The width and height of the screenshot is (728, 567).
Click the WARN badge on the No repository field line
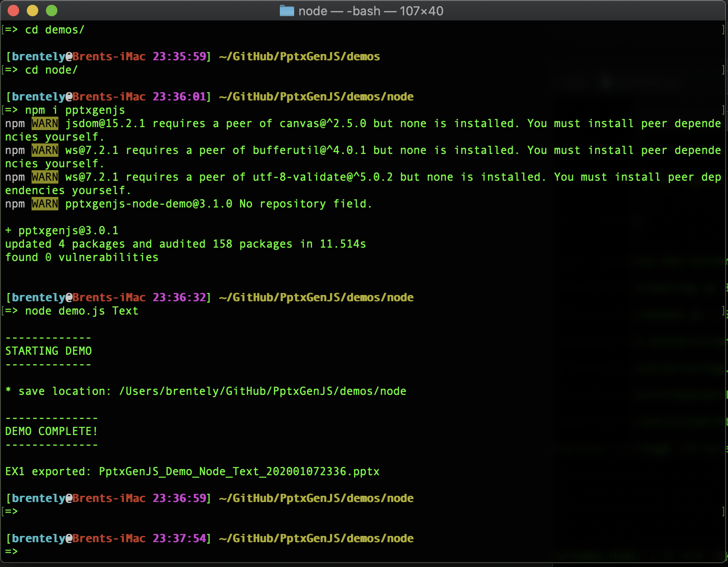[x=44, y=204]
